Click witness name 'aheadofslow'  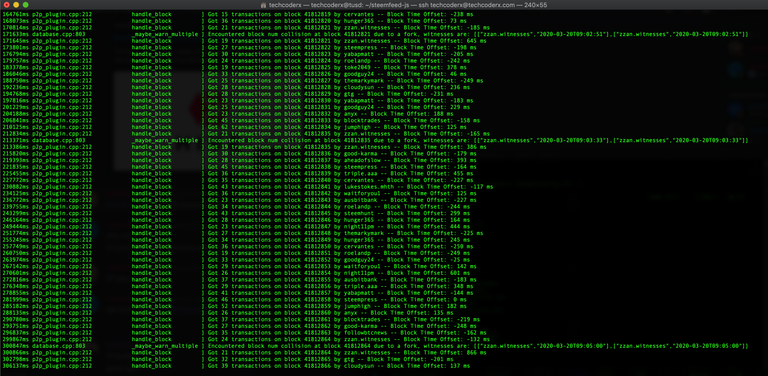pyautogui.click(x=362, y=160)
